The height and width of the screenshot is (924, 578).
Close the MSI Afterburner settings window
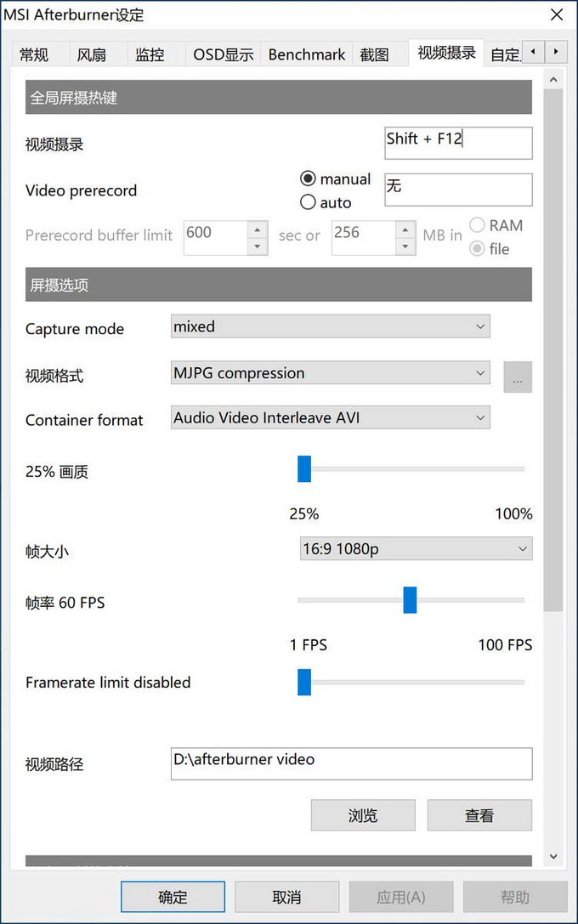click(x=556, y=14)
